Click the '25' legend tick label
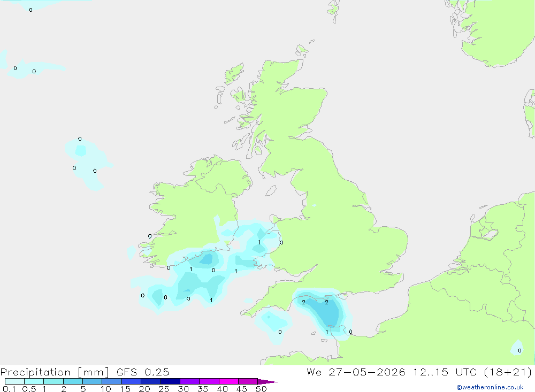535x392 pixels. click(164, 389)
